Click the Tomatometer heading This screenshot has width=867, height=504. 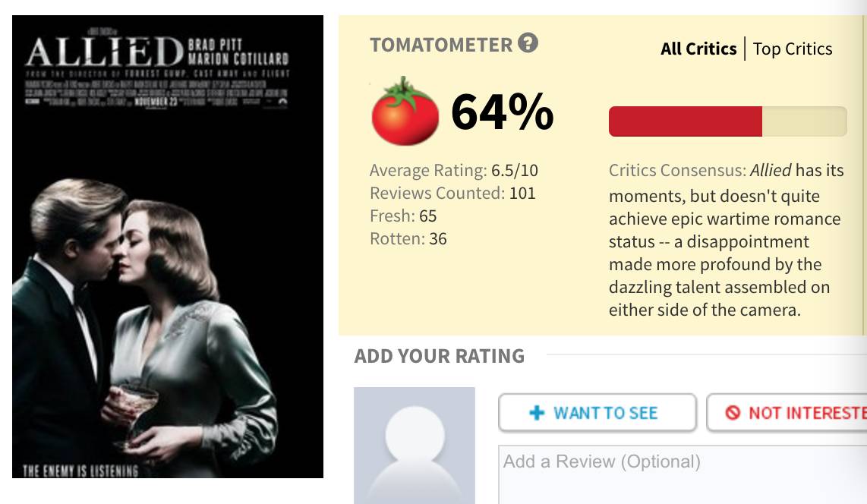click(441, 45)
